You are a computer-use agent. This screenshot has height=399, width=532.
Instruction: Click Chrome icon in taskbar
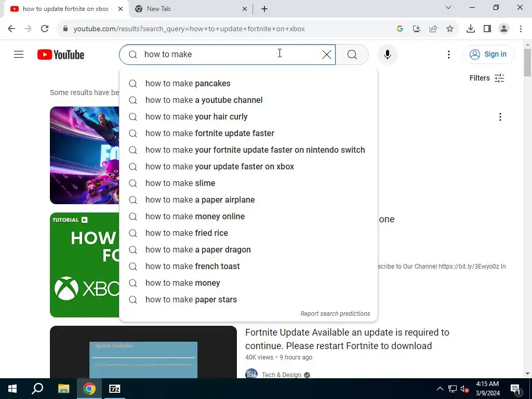89,389
